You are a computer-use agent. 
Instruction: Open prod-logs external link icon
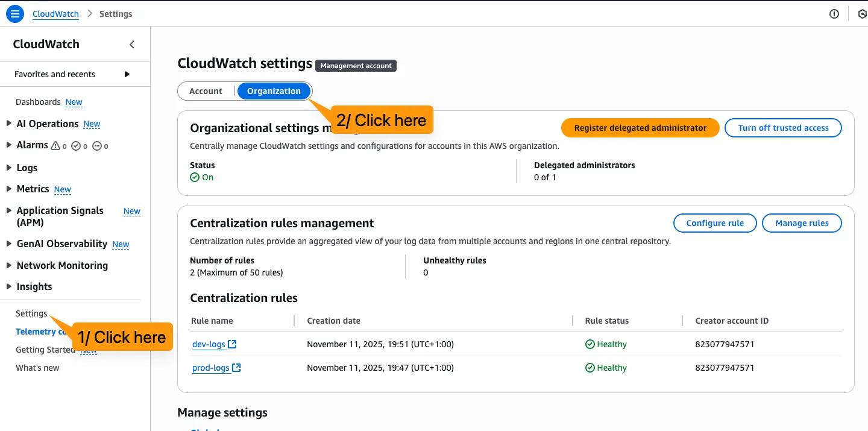pyautogui.click(x=236, y=368)
